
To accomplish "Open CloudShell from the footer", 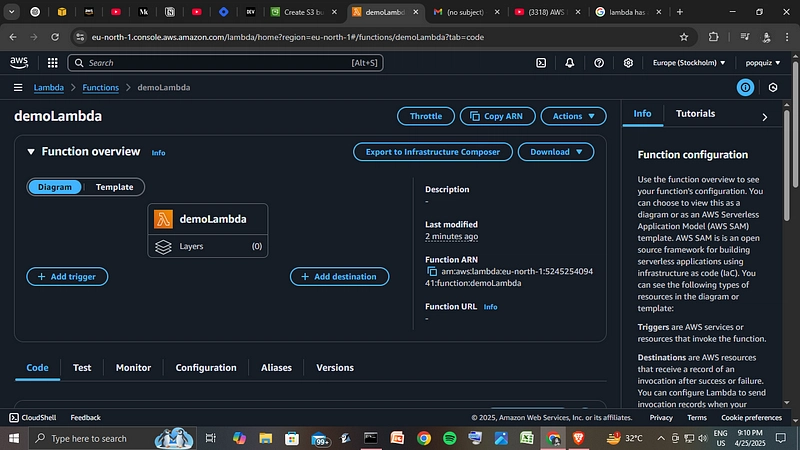I will pyautogui.click(x=33, y=417).
